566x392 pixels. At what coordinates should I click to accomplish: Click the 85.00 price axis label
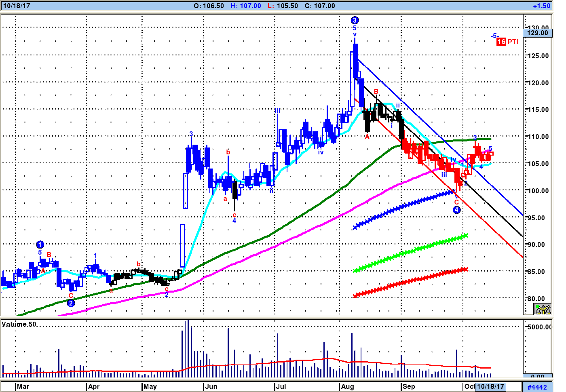click(x=537, y=272)
